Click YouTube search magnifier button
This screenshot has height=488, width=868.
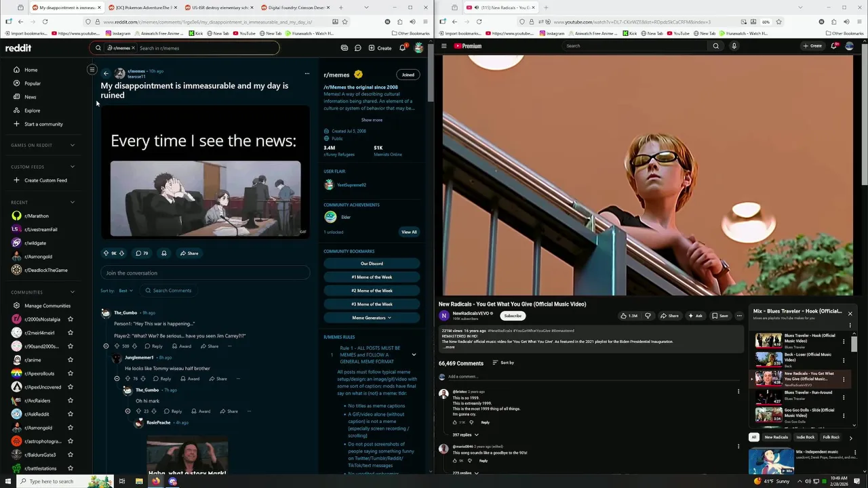pyautogui.click(x=715, y=46)
